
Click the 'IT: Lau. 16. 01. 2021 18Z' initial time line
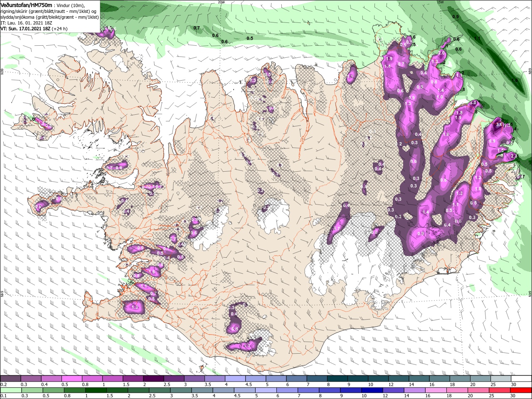coord(26,23)
